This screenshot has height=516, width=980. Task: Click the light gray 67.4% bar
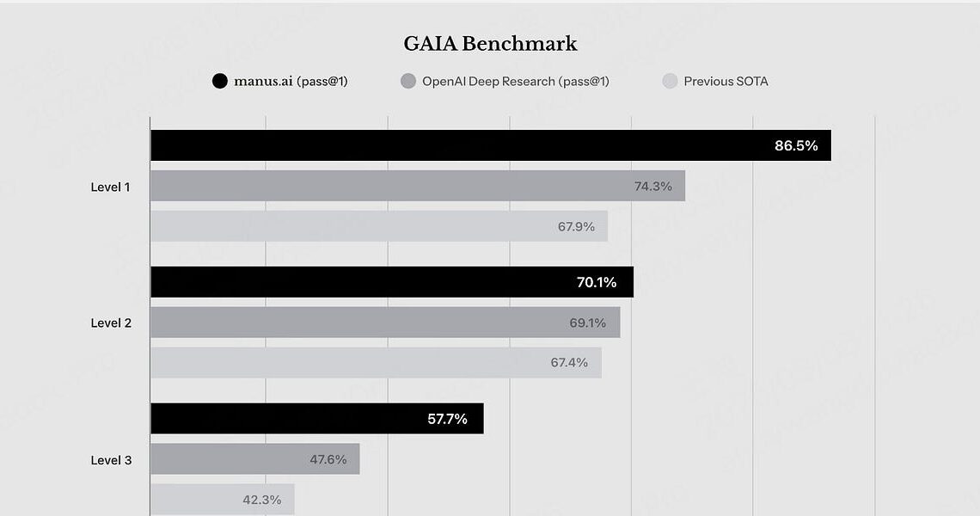click(x=376, y=362)
